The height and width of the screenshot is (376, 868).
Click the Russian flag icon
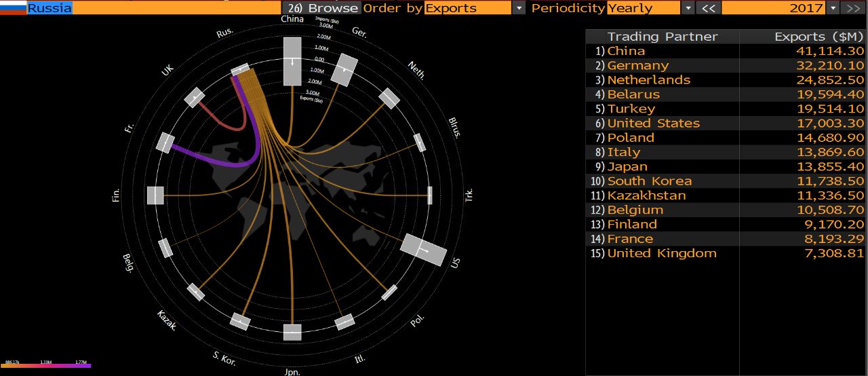(x=13, y=8)
